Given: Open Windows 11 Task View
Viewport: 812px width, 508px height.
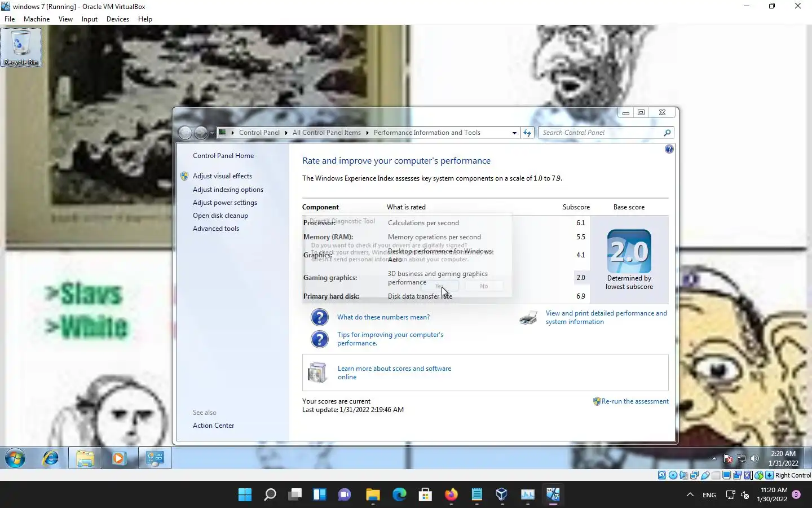Looking at the screenshot, I should click(x=295, y=495).
